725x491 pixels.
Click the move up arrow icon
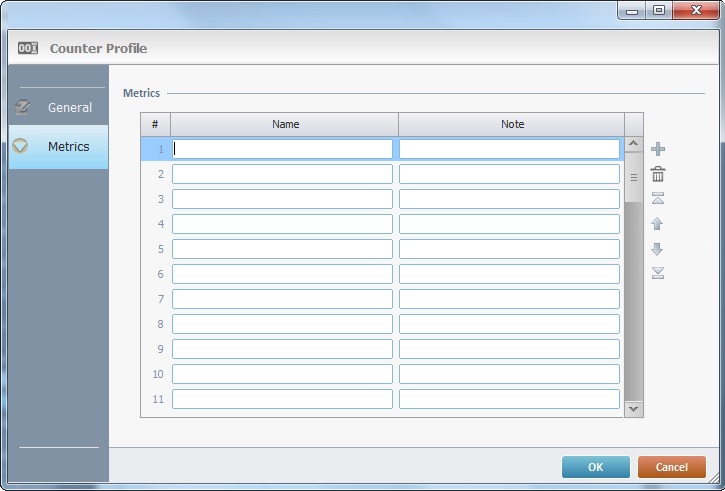click(x=657, y=224)
